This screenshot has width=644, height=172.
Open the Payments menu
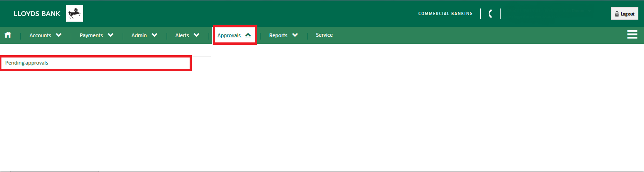pos(91,35)
